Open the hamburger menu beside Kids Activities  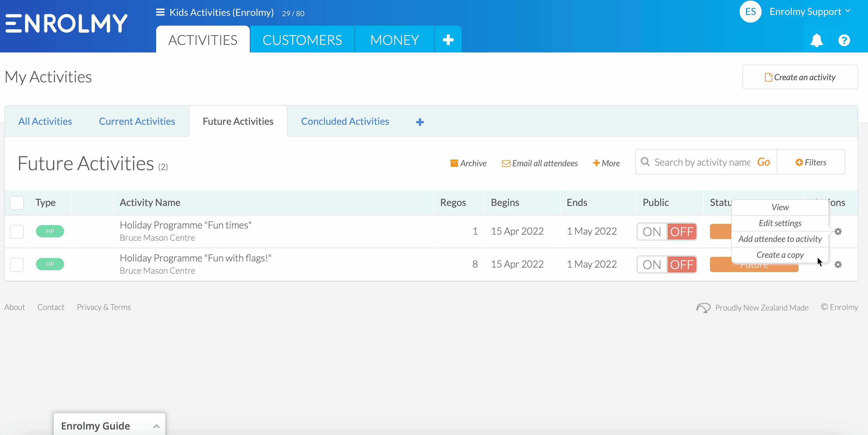click(x=160, y=13)
